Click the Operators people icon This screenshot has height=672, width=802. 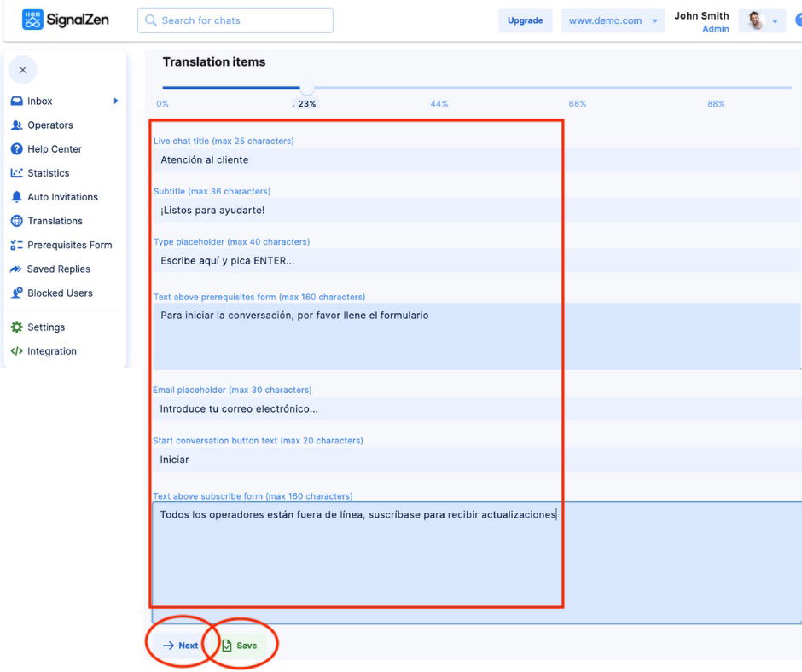pos(16,125)
